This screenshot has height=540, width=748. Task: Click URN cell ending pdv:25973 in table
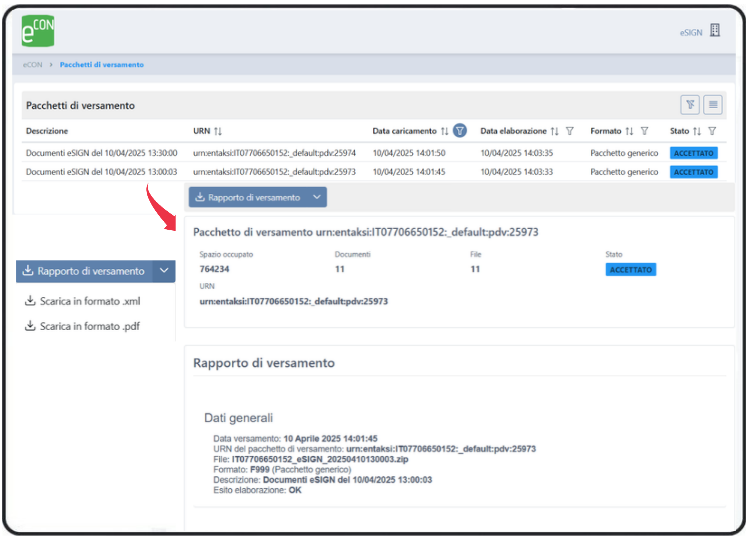[274, 172]
